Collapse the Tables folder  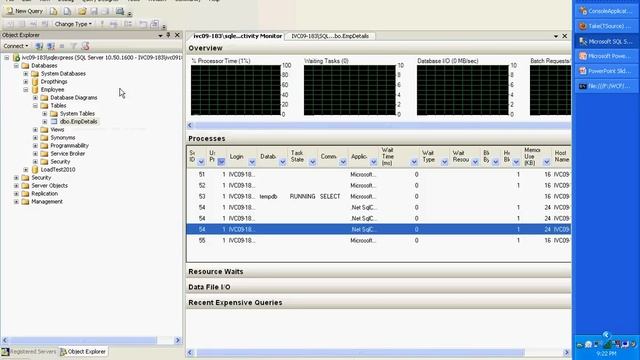click(x=36, y=106)
